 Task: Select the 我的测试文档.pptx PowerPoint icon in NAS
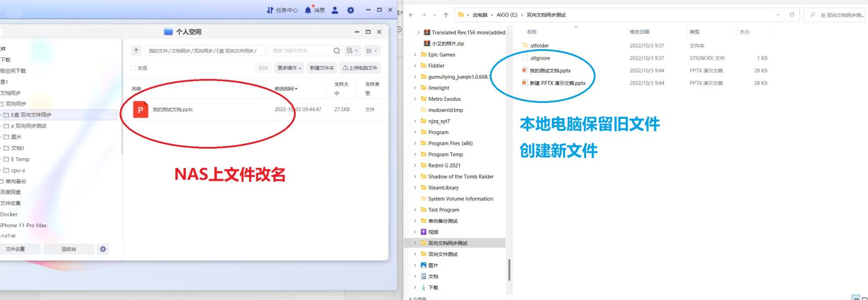pos(141,109)
